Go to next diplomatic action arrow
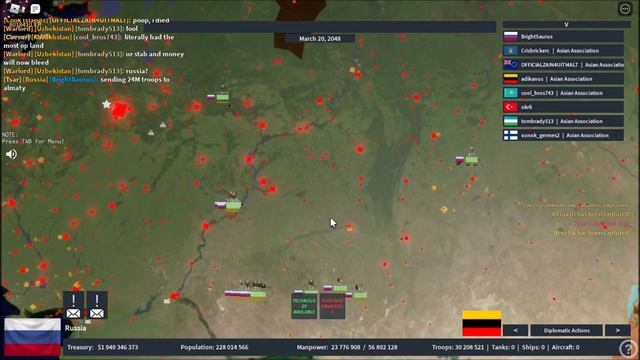This screenshot has height=360, width=640. pos(618,330)
